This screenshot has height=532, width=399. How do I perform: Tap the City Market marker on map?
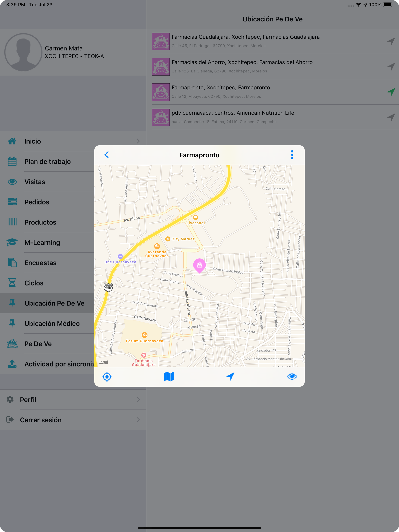click(168, 239)
